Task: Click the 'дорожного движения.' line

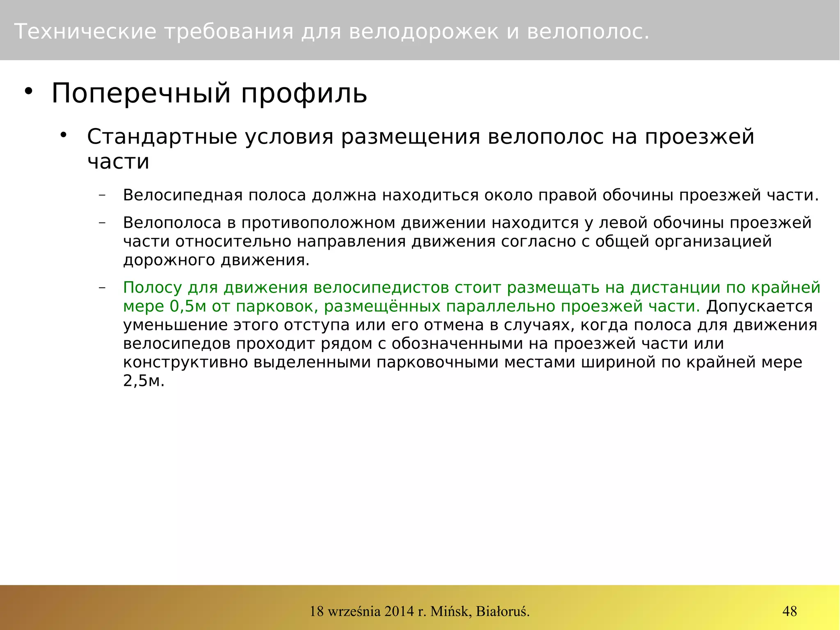Action: click(216, 260)
